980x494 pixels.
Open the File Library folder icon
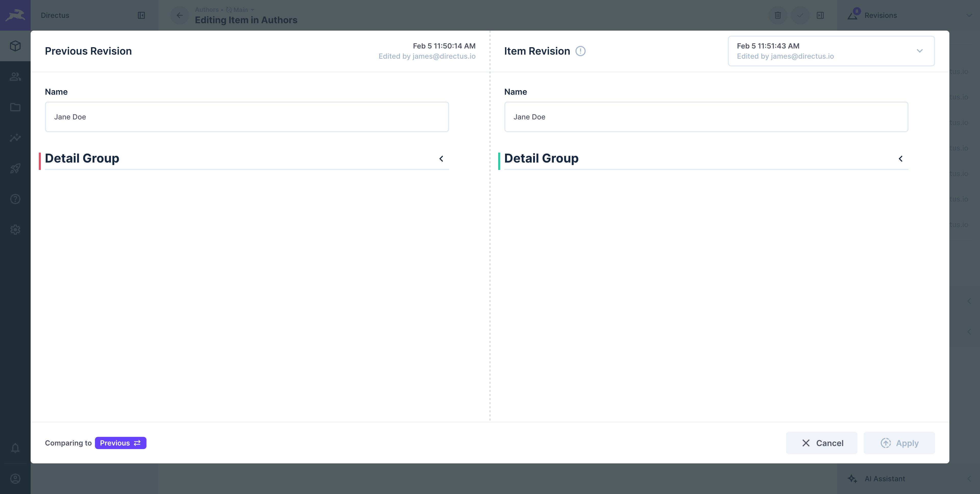[15, 107]
